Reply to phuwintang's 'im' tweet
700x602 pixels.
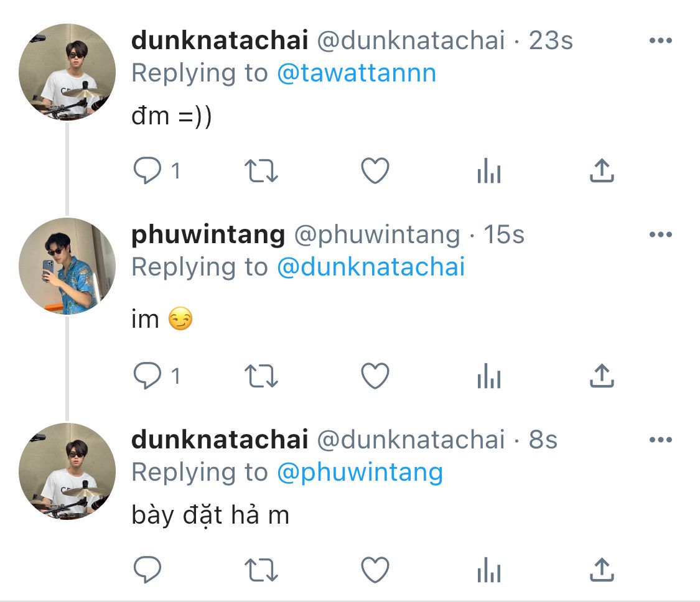tap(147, 376)
